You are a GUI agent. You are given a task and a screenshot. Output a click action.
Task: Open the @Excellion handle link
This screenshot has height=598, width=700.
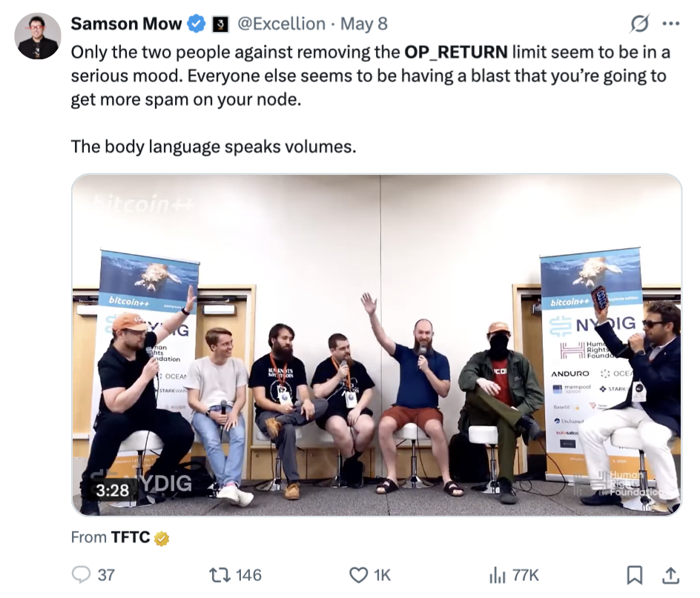coord(281,24)
